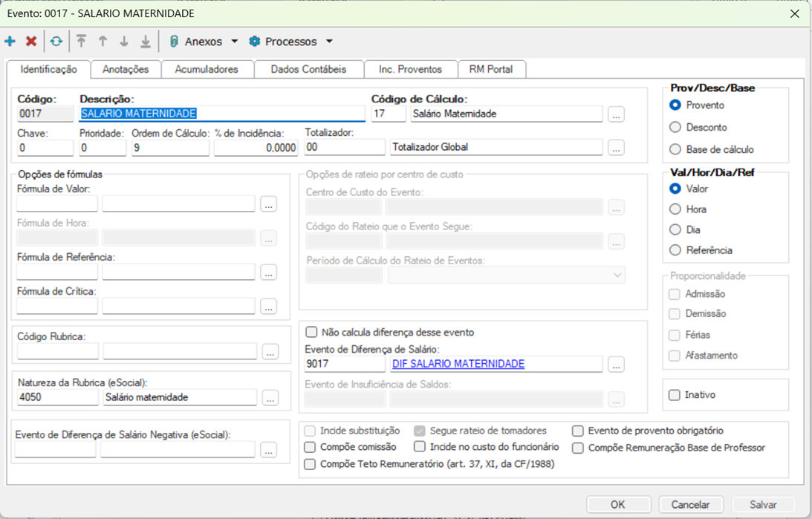Go to next record down arrow
The image size is (812, 519).
click(x=124, y=42)
